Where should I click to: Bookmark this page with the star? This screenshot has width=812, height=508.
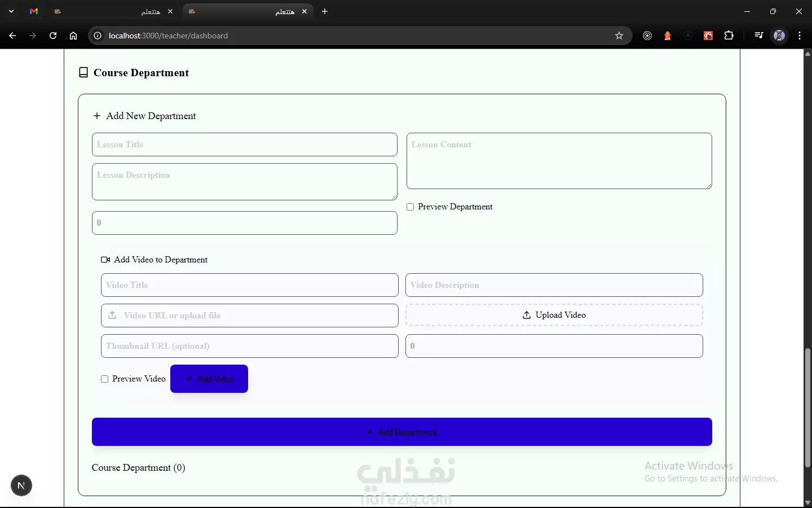[x=619, y=36]
